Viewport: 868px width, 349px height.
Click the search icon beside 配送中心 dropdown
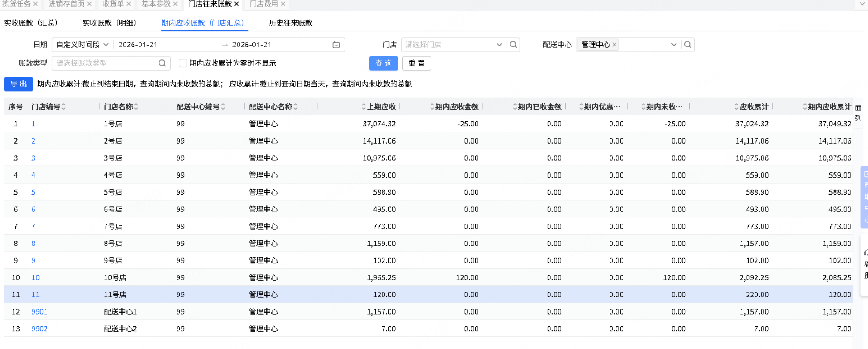pyautogui.click(x=688, y=45)
